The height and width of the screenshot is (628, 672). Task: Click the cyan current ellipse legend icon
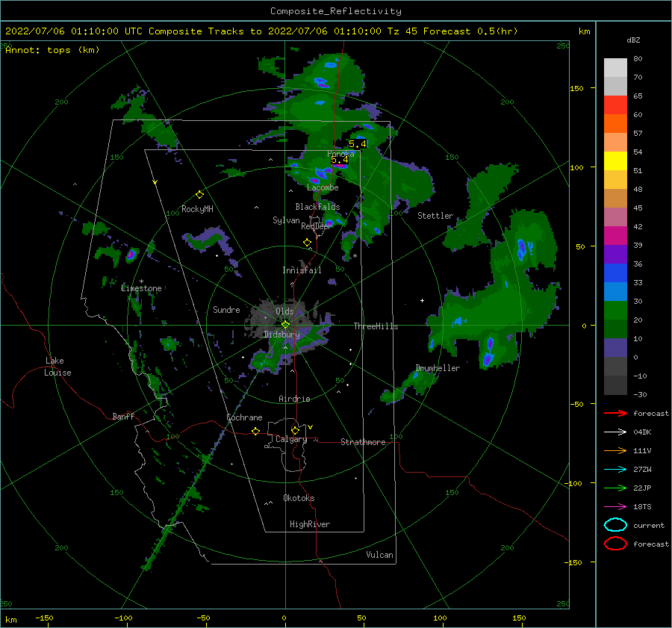pyautogui.click(x=615, y=525)
